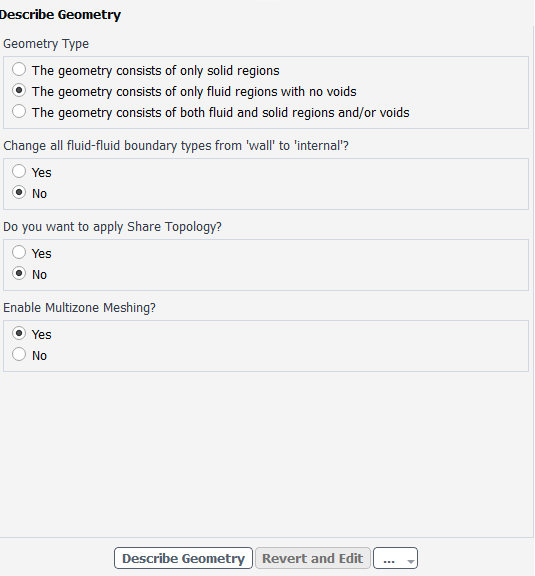Click the dotted splitter handle above the heading

point(267,1)
